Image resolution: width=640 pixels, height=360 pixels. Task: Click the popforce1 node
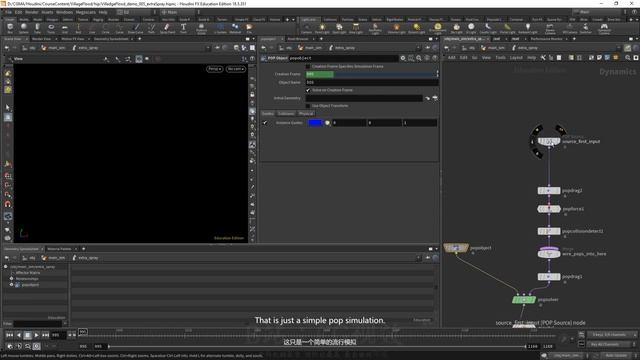(x=549, y=209)
